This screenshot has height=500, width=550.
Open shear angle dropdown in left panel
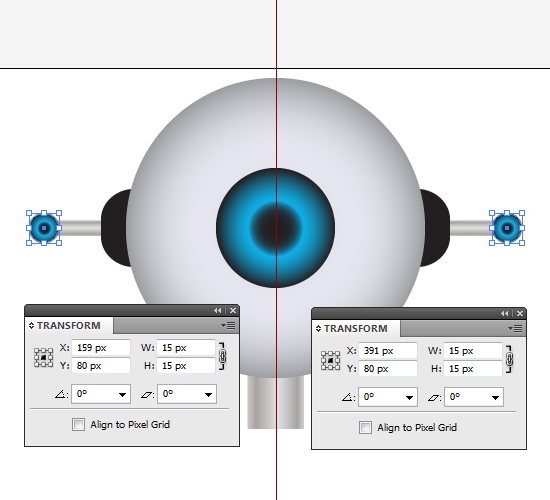(x=208, y=394)
